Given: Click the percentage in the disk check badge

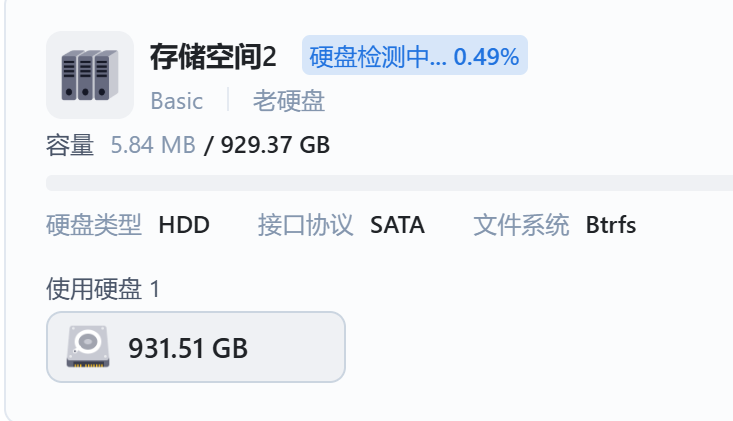Looking at the screenshot, I should pos(486,57).
